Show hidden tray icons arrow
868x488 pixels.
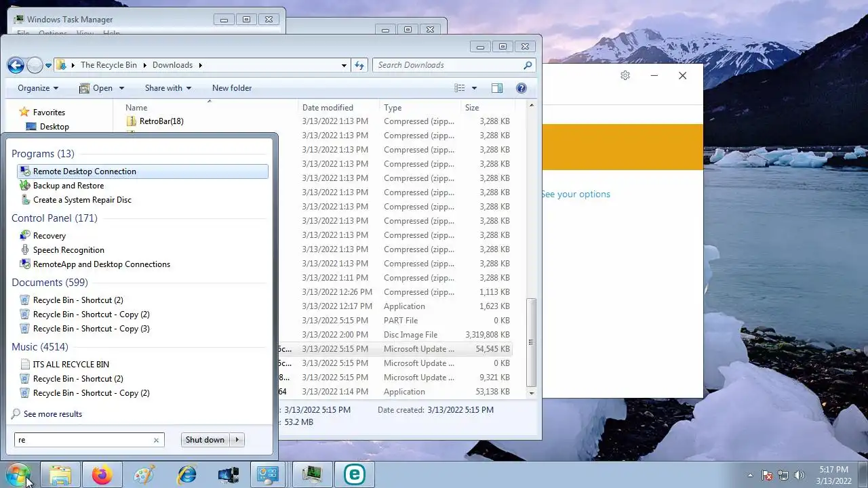(x=750, y=475)
